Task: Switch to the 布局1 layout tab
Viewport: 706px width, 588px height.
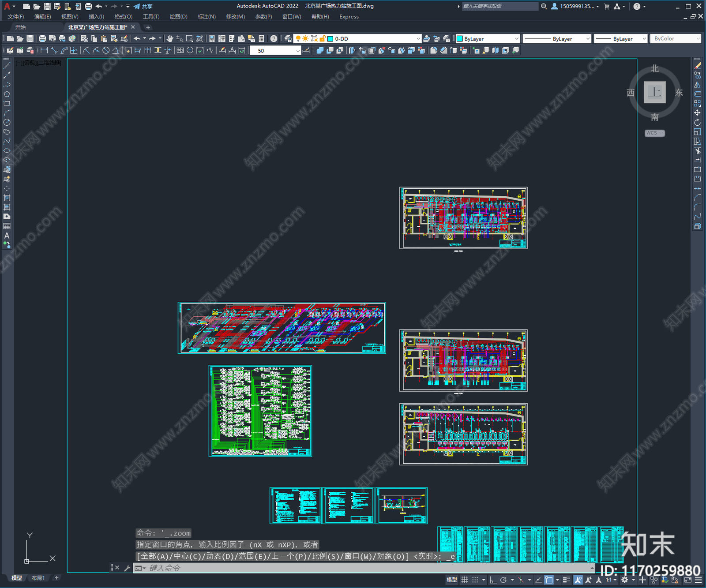Action: pyautogui.click(x=38, y=578)
